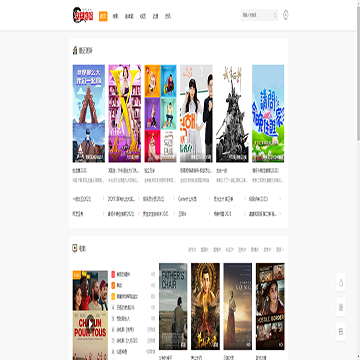360x360 pixels.
Task: Open the yellow X drama poster
Action: [x=125, y=113]
